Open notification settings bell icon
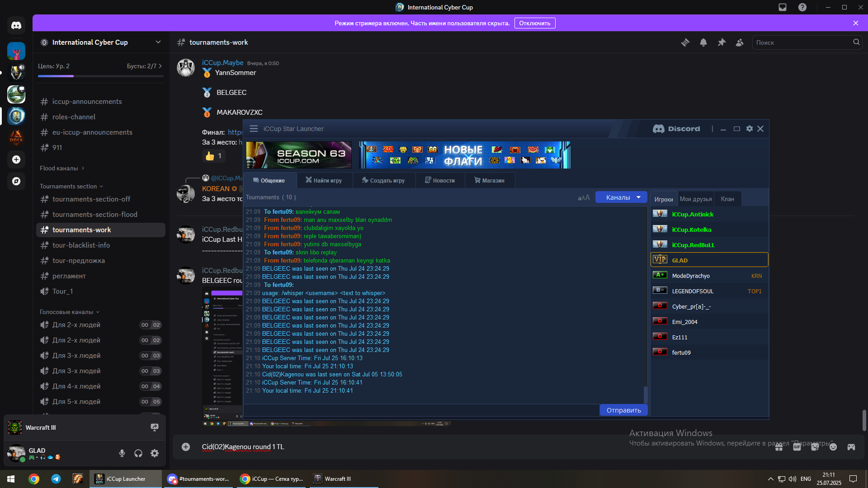 coord(703,42)
